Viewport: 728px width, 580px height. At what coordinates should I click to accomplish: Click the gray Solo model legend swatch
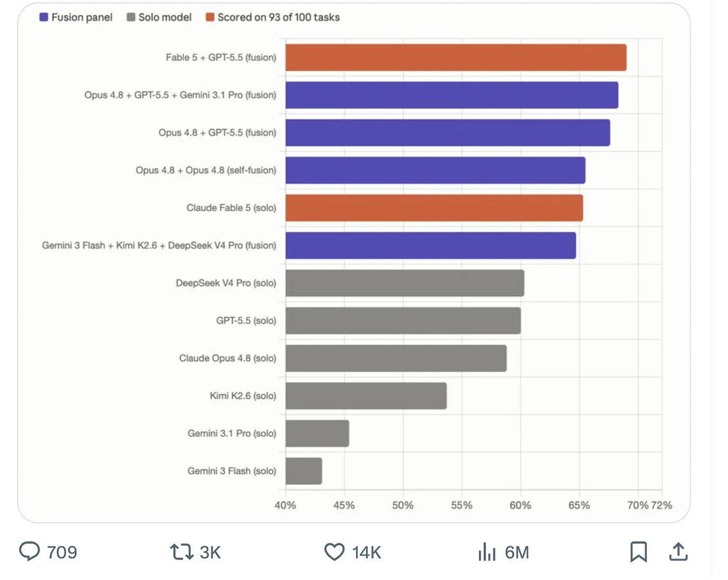point(131,17)
